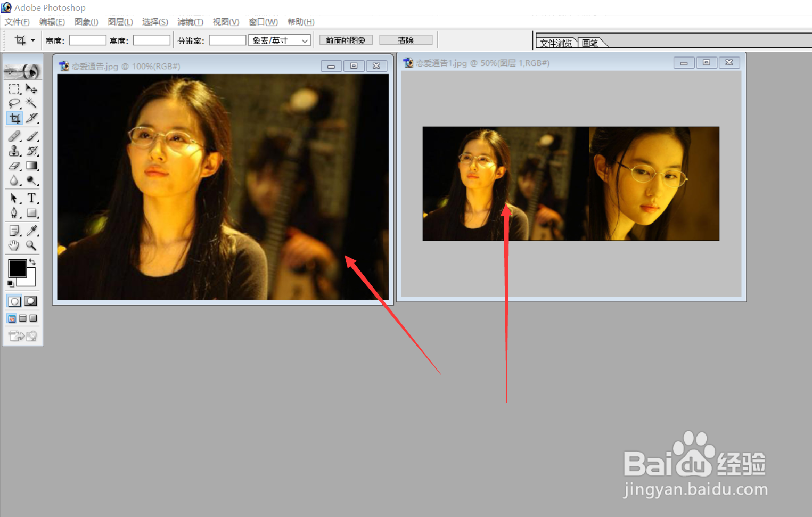Open the 编辑(E) menu
This screenshot has width=812, height=517.
[52, 22]
